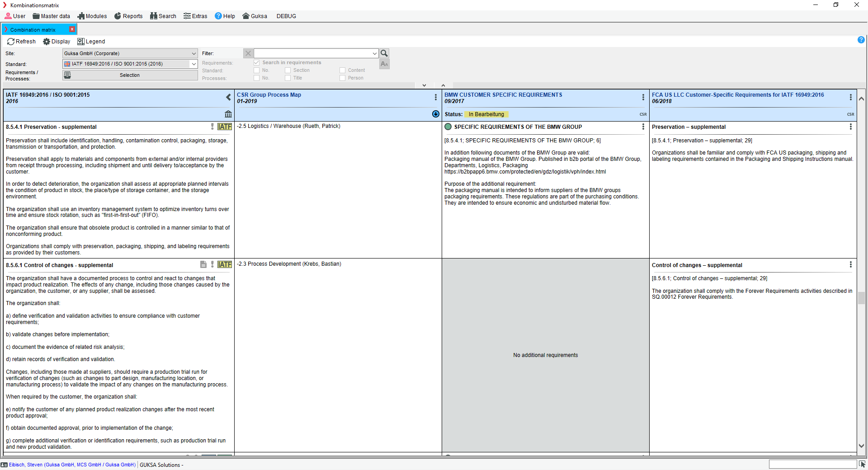Viewport: 868px width, 470px height.
Task: Collapse IATF column with left arrow
Action: click(228, 97)
